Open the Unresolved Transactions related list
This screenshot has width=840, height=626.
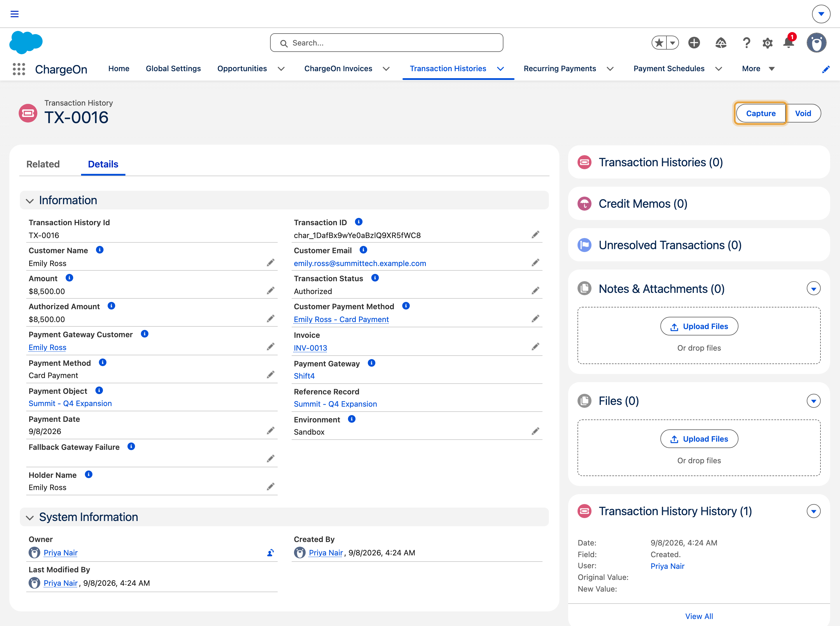(x=670, y=245)
